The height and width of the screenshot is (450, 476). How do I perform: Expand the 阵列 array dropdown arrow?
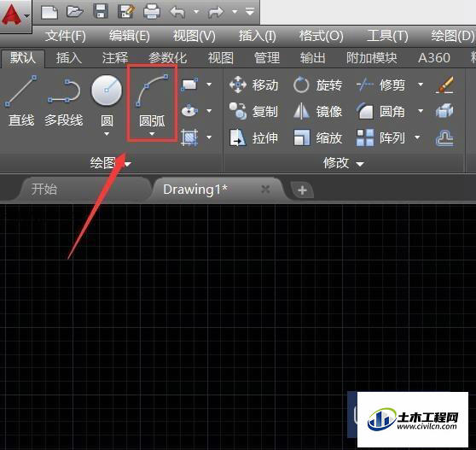click(x=417, y=137)
